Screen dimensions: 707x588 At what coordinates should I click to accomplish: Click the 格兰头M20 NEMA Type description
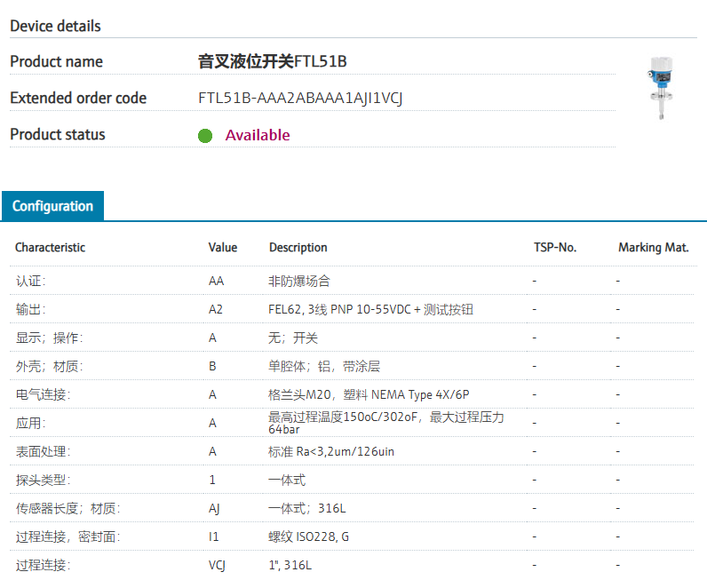pyautogui.click(x=369, y=394)
